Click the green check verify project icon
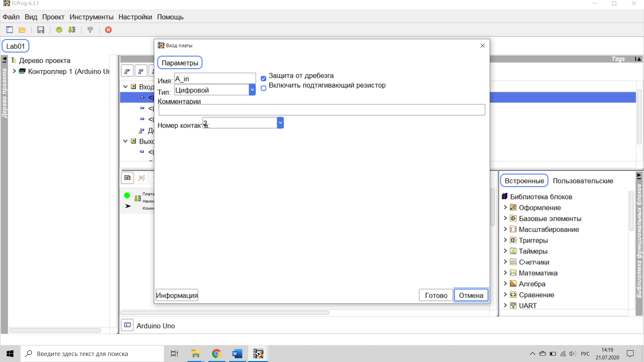This screenshot has height=362, width=644. pyautogui.click(x=59, y=30)
